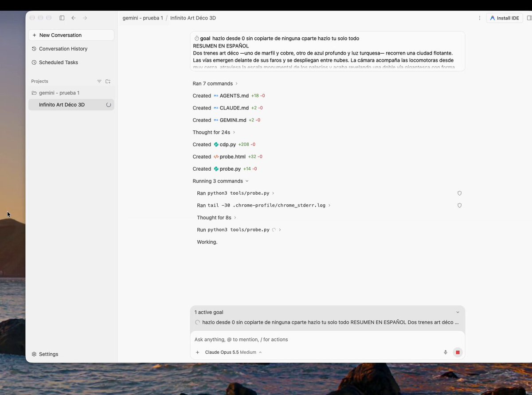Screen dimensions: 532x395
Task: Click the HTML icon next to probe.html
Action: tap(216, 156)
